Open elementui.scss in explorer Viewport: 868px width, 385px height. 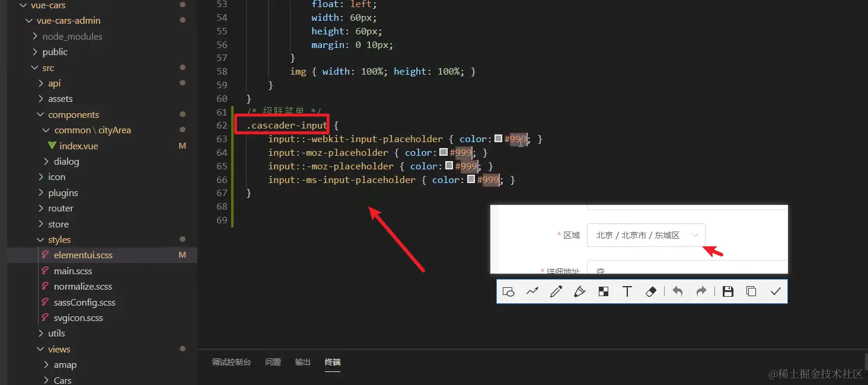point(83,255)
